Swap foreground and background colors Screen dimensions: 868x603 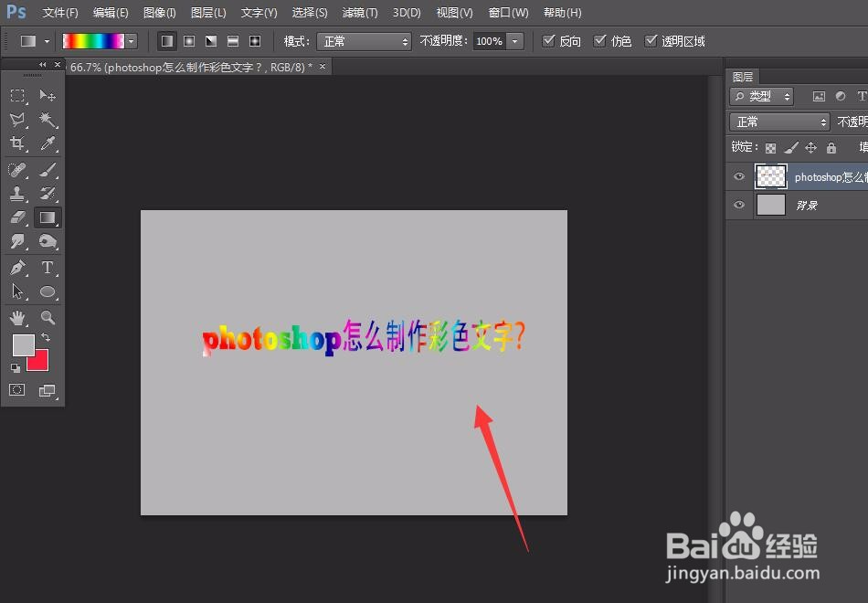pyautogui.click(x=46, y=337)
